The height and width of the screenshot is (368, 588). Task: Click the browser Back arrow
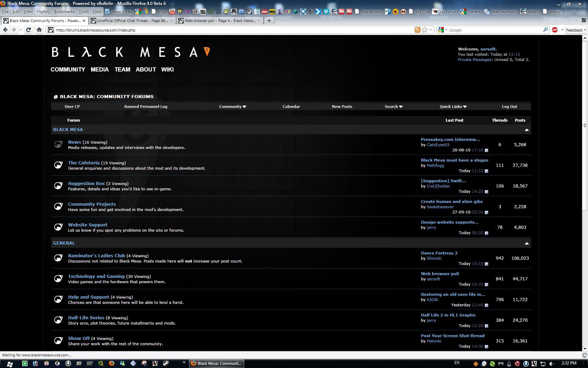tap(5, 30)
